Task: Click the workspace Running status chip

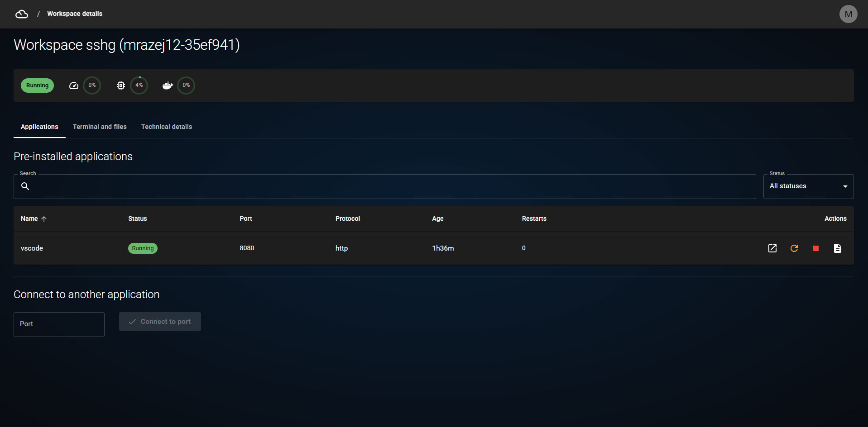Action: click(x=37, y=85)
